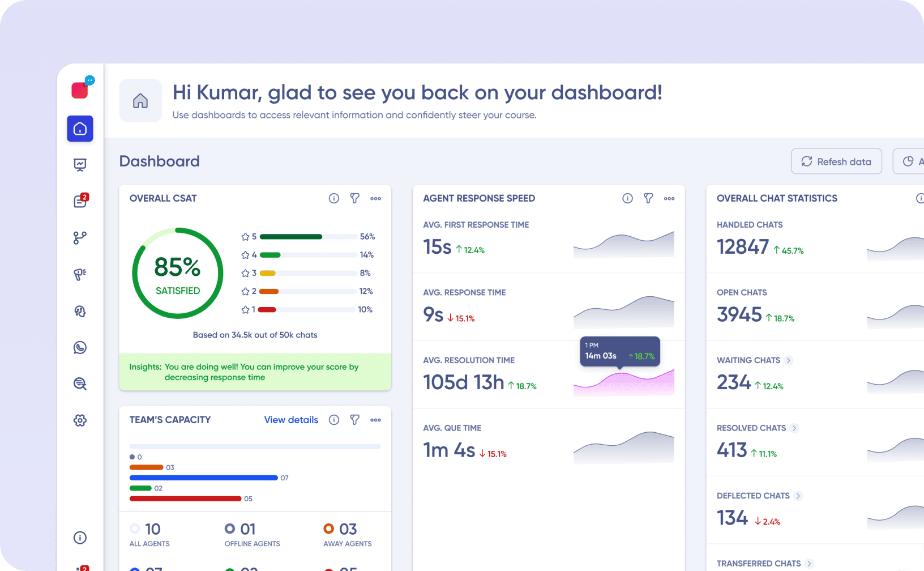Show info tooltip on Overall CSAT card
Screen dimensions: 924x571
tap(334, 198)
